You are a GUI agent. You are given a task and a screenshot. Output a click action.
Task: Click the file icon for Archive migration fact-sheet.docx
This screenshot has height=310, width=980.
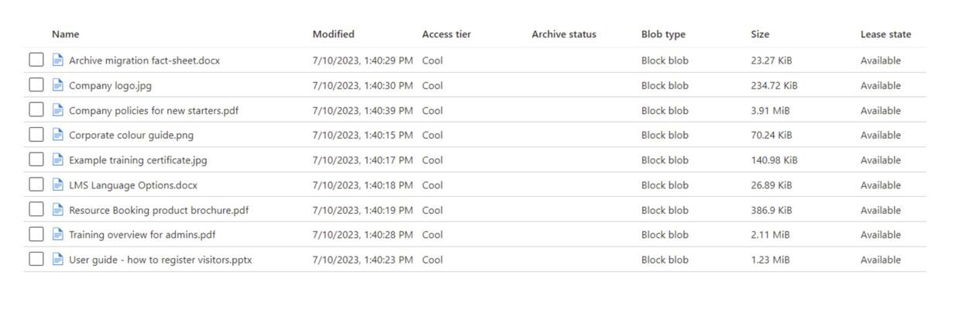point(57,60)
